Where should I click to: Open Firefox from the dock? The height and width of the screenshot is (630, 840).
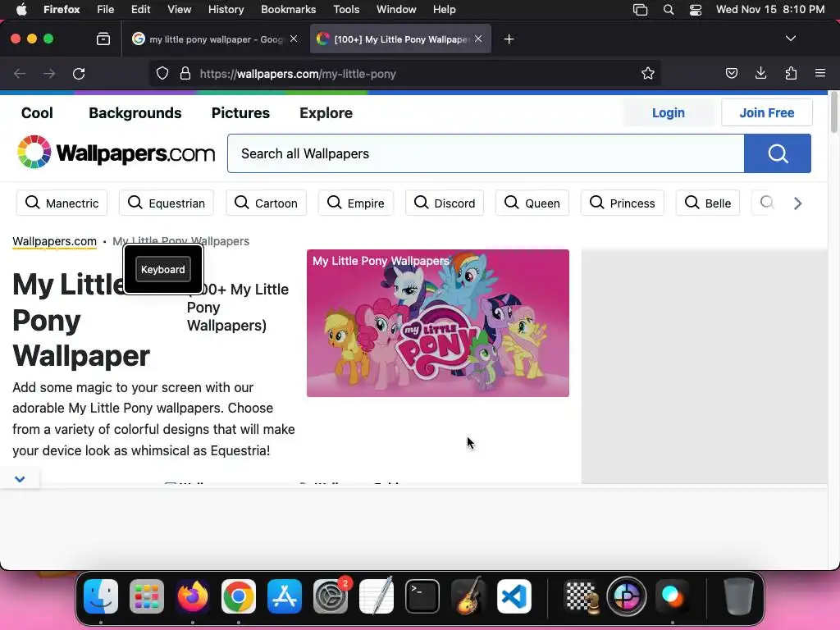click(x=193, y=596)
